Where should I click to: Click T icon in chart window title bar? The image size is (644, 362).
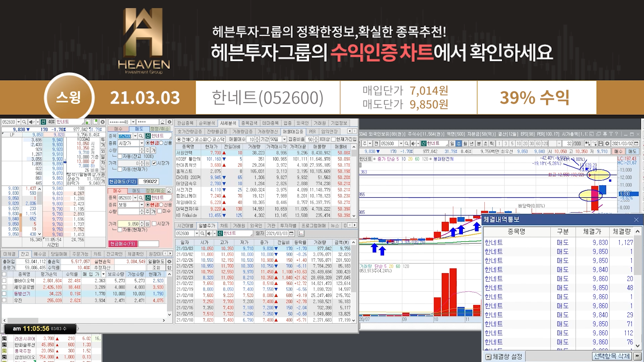(611, 134)
